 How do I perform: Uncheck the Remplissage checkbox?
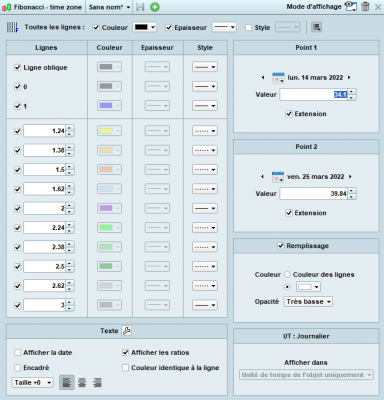coord(281,246)
